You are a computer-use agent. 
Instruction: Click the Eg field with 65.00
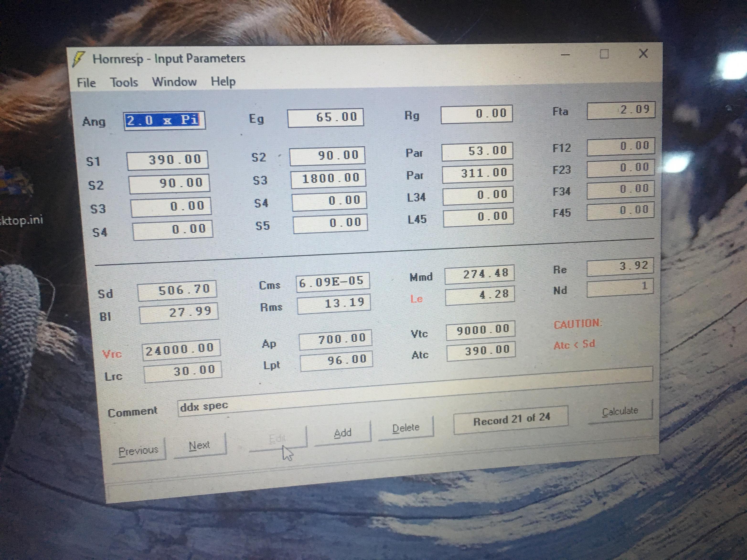[x=325, y=117]
